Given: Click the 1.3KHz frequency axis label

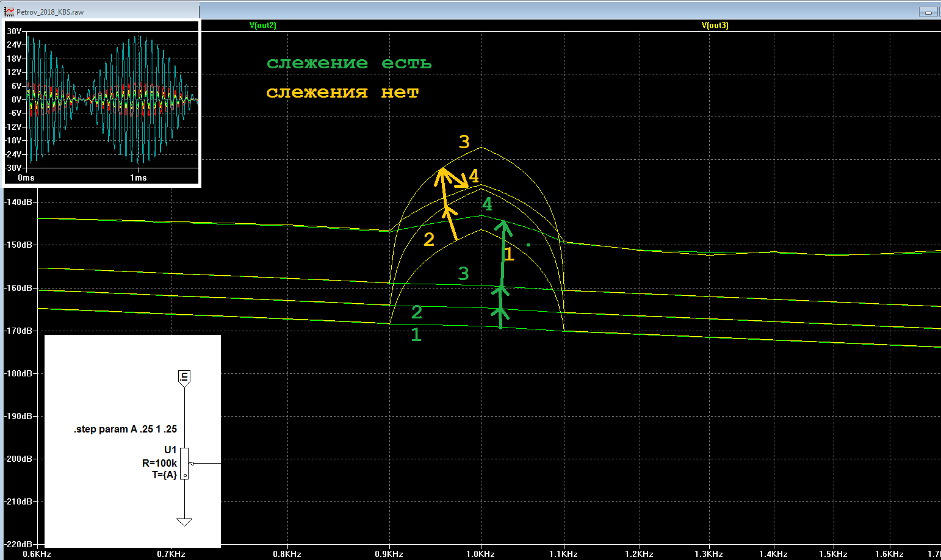Looking at the screenshot, I should [709, 554].
